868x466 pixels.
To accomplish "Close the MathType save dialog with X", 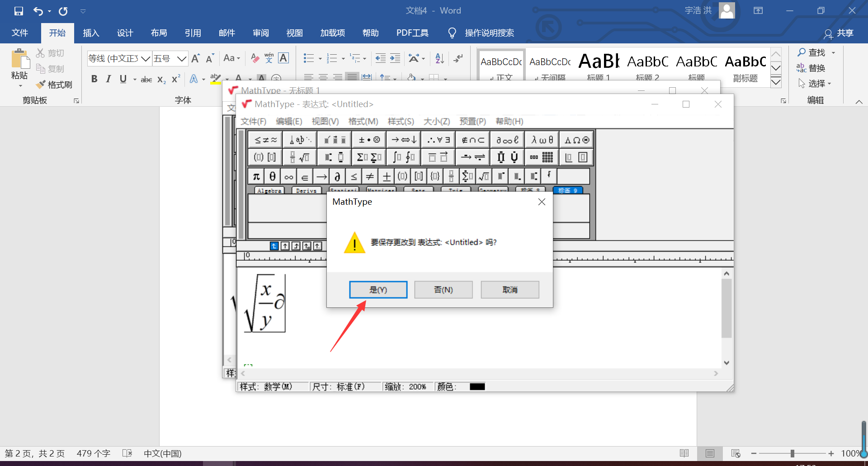I will tap(542, 202).
